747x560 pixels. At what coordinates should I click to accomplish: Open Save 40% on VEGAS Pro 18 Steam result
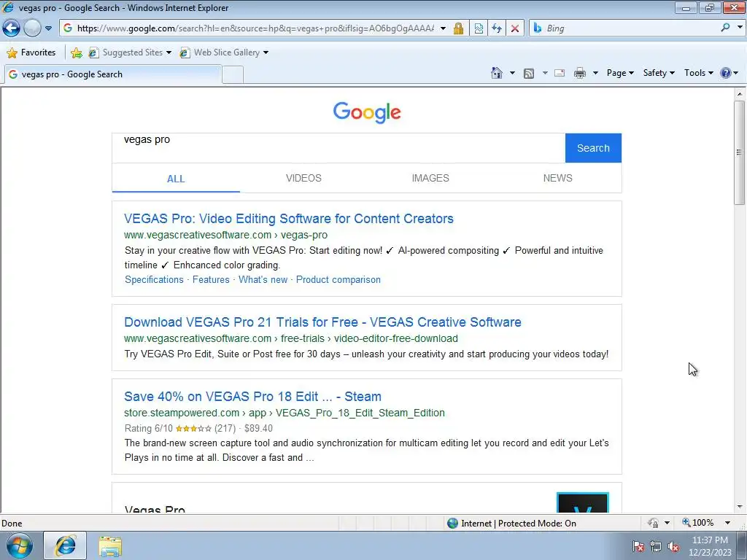252,397
